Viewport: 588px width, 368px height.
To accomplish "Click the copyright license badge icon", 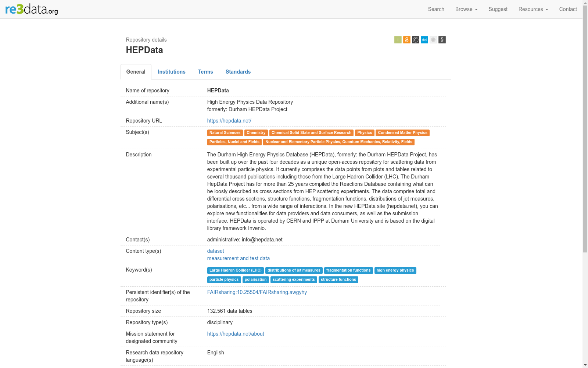I will [x=416, y=40].
